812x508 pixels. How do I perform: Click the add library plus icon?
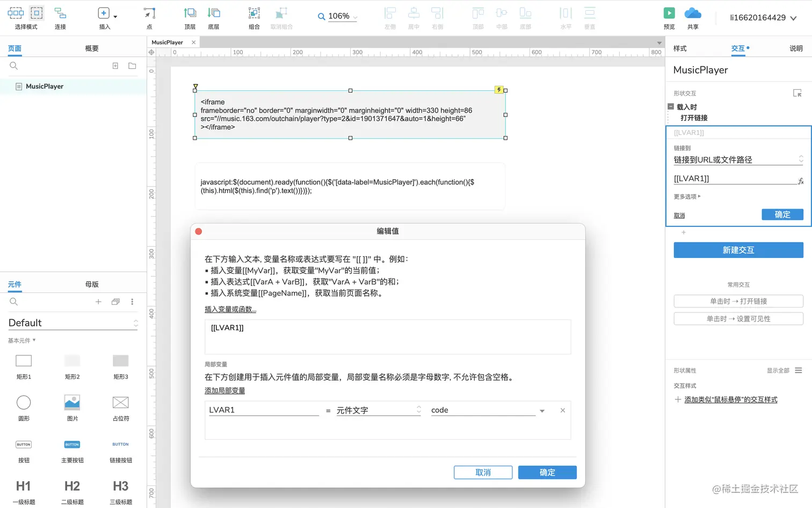(x=98, y=302)
